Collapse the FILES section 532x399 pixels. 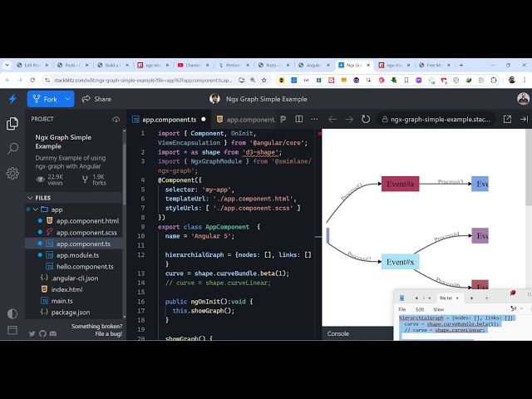coord(31,198)
